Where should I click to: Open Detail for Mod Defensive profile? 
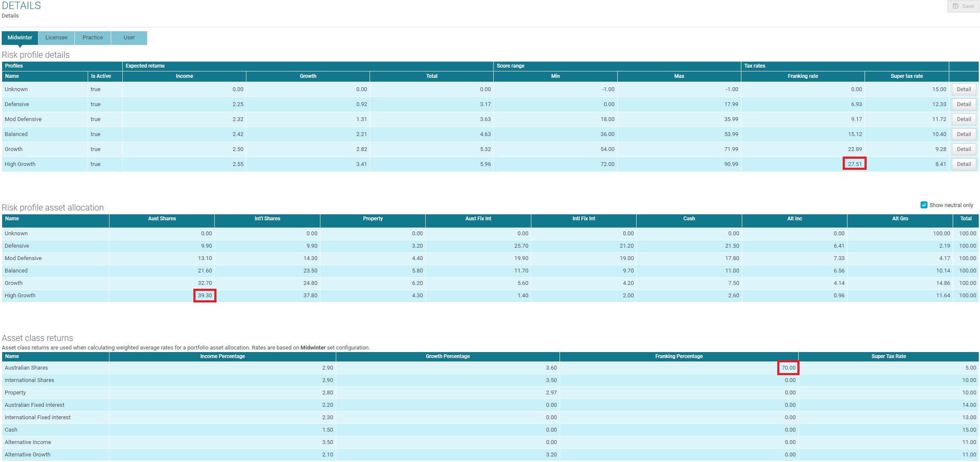(964, 119)
